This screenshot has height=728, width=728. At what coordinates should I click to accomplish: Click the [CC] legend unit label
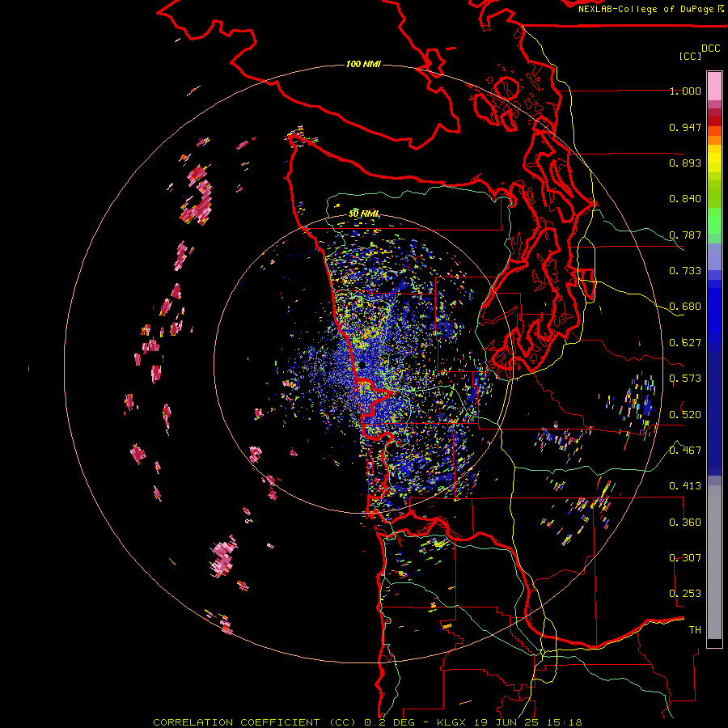[690, 56]
